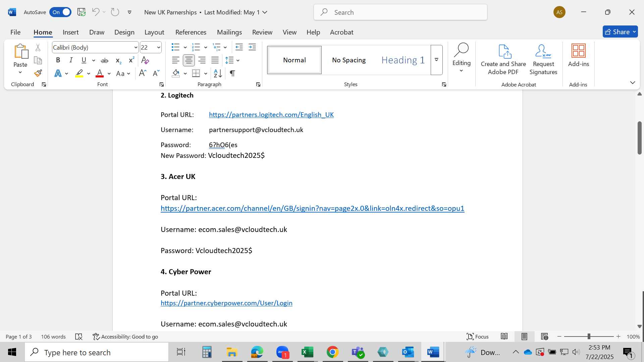Screen dimensions: 644x362
Task: Decrease indent of paragraph
Action: tap(239, 47)
